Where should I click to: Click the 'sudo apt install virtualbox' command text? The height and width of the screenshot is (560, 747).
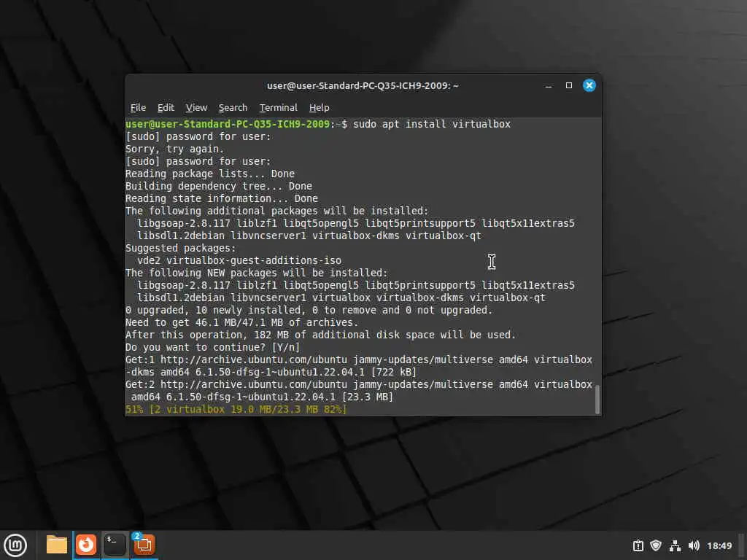tap(432, 124)
